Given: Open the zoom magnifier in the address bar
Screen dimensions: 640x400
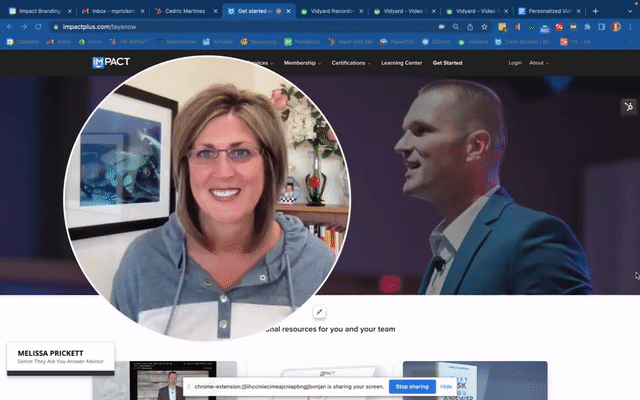Looking at the screenshot, I should (456, 27).
